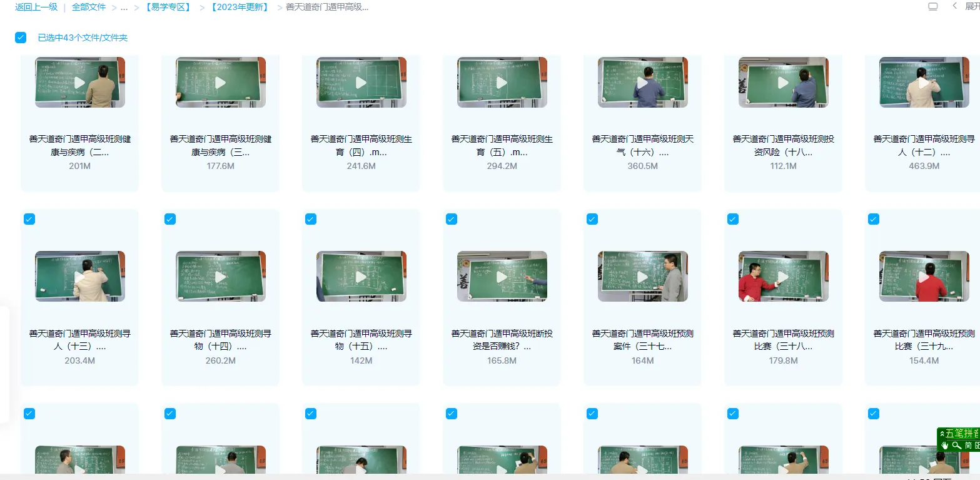Click the 201M file size label

click(x=79, y=166)
